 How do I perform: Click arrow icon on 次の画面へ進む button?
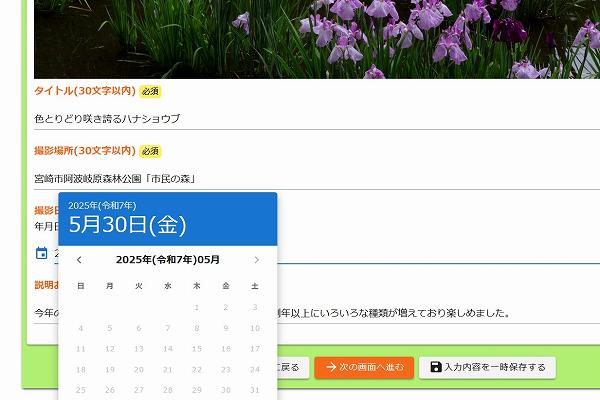tap(331, 367)
